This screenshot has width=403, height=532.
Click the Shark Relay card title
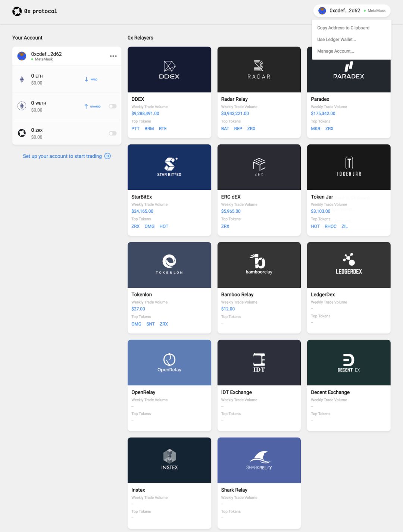234,490
